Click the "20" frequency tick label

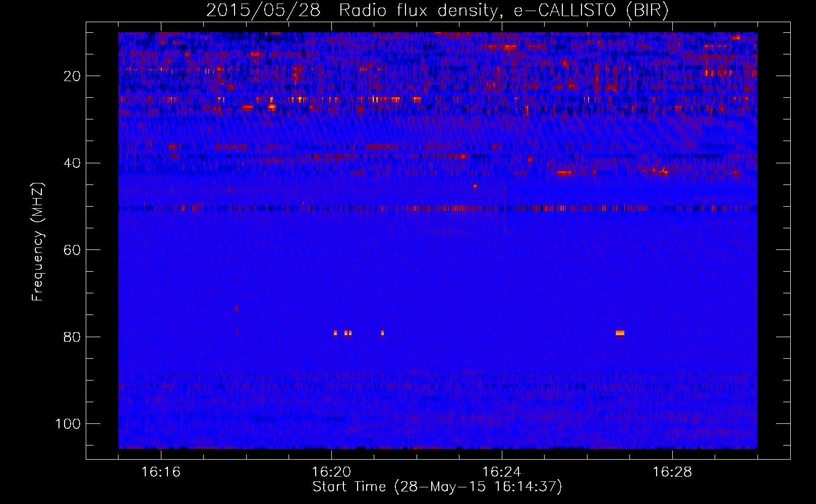tap(73, 76)
